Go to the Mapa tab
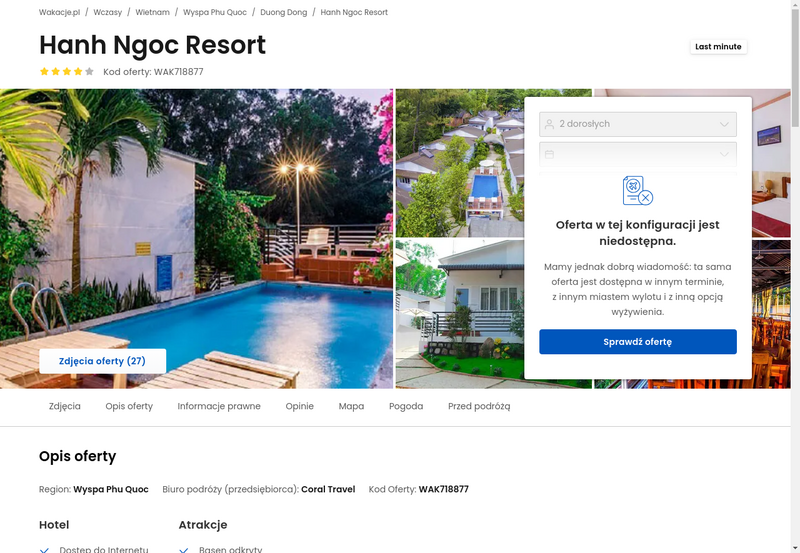The height and width of the screenshot is (553, 800). point(351,406)
